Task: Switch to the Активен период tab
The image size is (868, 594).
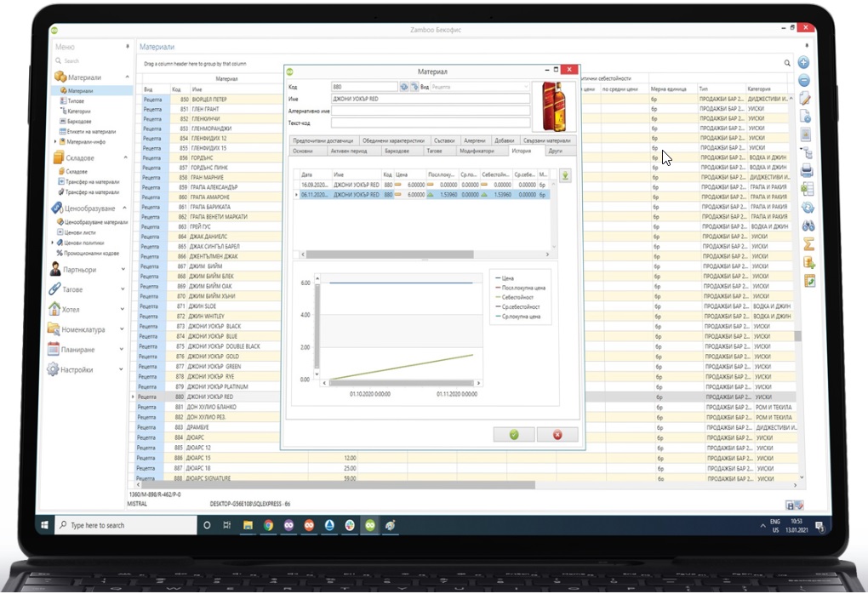Action: (349, 151)
